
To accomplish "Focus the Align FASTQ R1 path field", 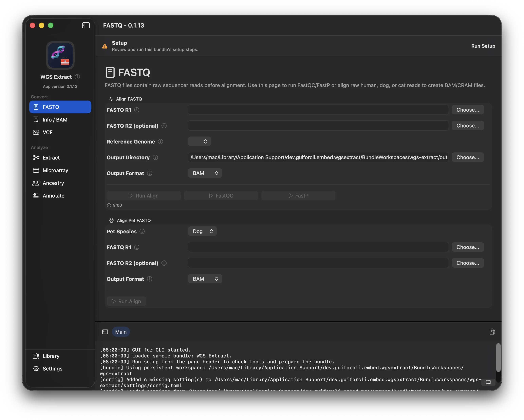I will click(318, 110).
